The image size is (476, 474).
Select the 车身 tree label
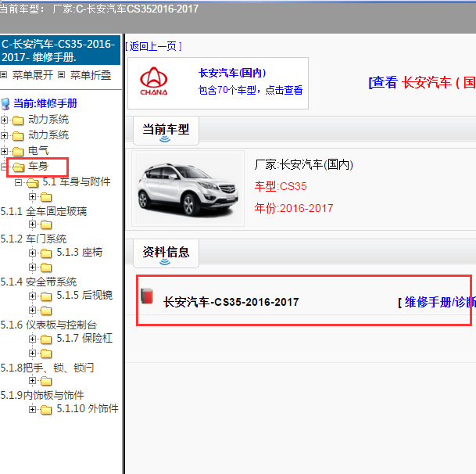point(38,166)
